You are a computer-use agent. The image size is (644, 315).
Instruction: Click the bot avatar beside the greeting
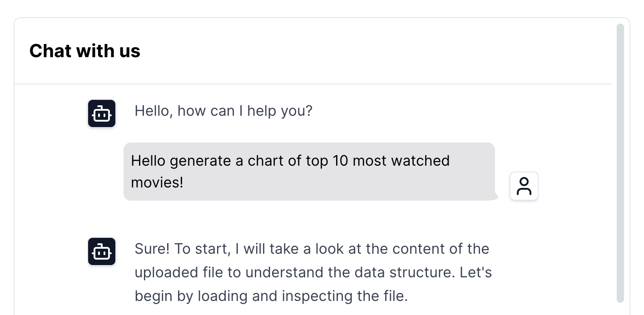coord(102,113)
